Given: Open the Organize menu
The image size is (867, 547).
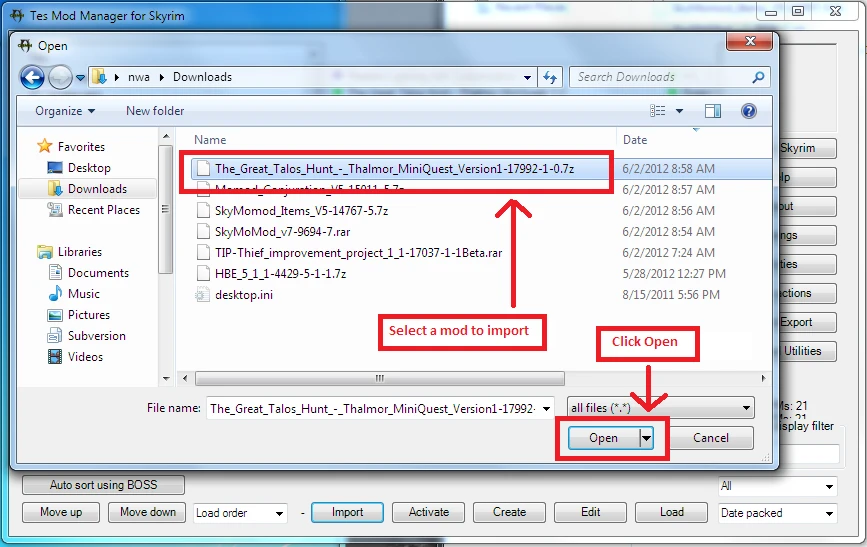Looking at the screenshot, I should (65, 111).
